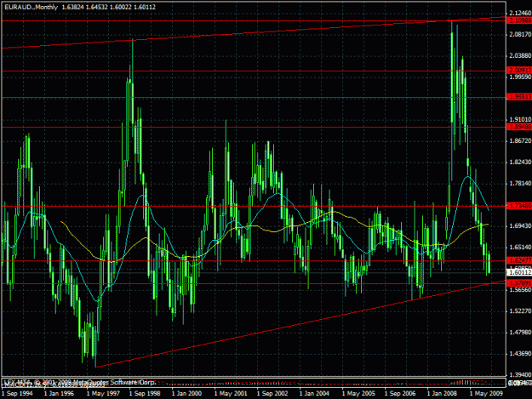Click the 1 Jan 2004 date label

[x=315, y=393]
